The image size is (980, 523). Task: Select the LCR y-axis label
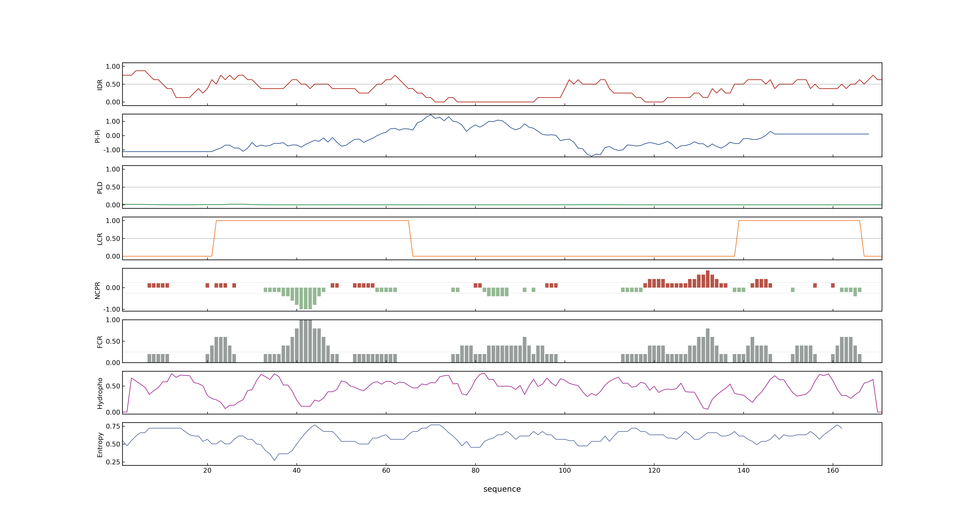point(100,239)
